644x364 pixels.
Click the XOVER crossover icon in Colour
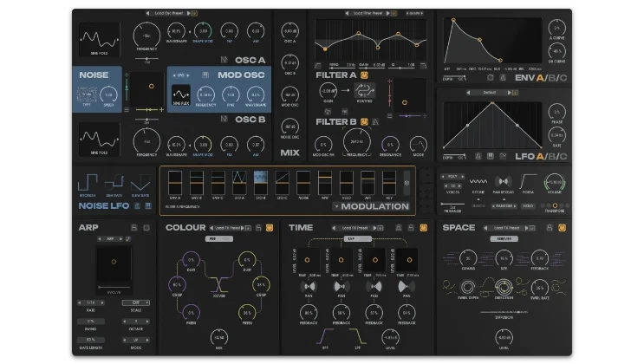tap(218, 283)
